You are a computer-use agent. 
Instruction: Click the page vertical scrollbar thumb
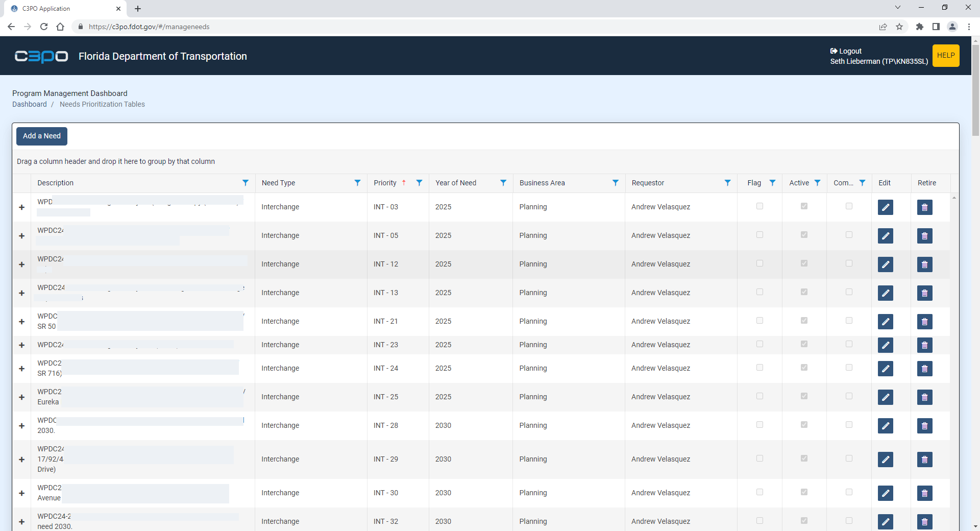[975, 90]
